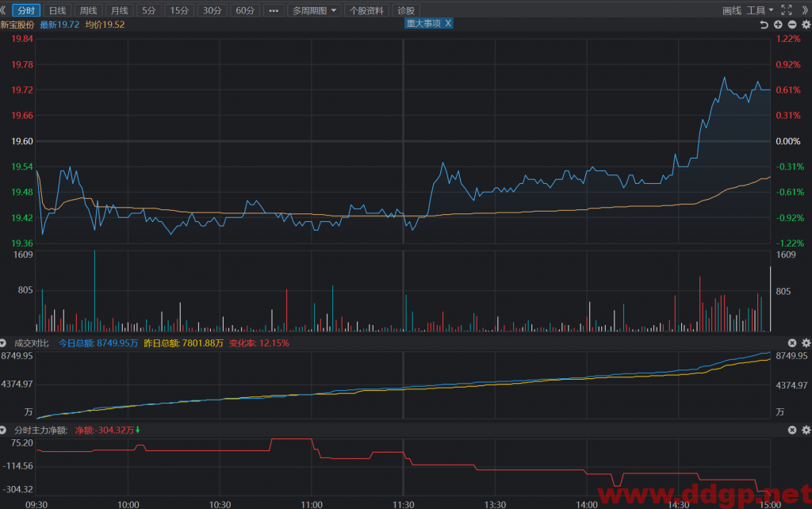Viewport: 812px width, 509px height.
Task: Zoom out with the minus circle icon
Action: pyautogui.click(x=792, y=25)
